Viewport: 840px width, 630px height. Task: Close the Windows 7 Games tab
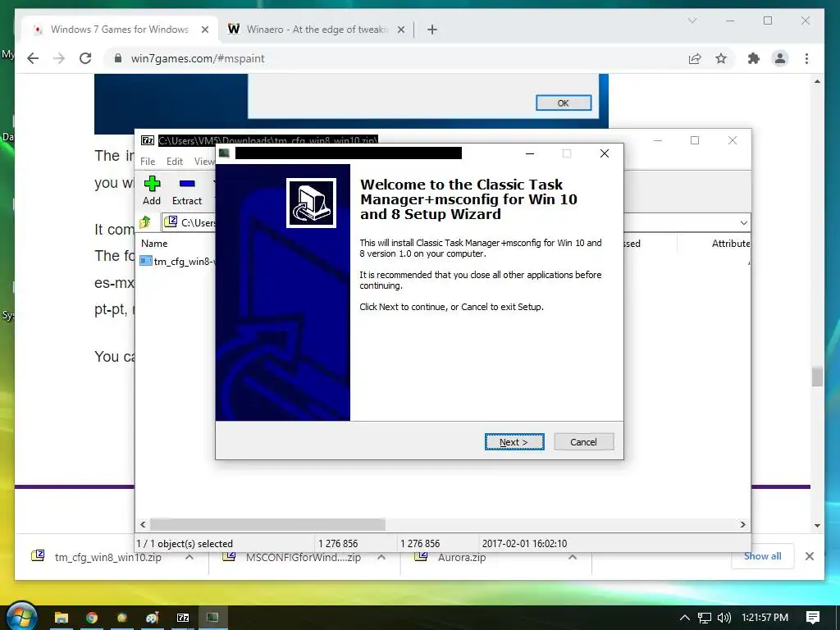tap(204, 30)
